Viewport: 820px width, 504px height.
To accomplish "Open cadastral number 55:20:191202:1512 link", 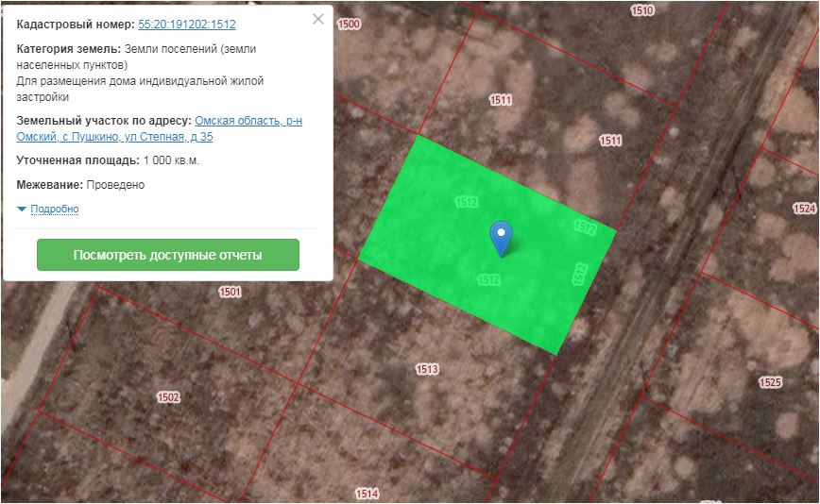I will point(187,25).
